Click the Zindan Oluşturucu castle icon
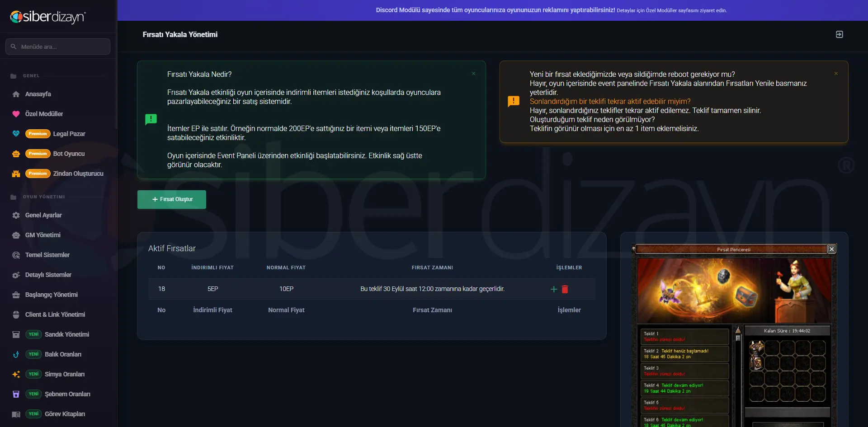The width and height of the screenshot is (868, 427). click(16, 174)
